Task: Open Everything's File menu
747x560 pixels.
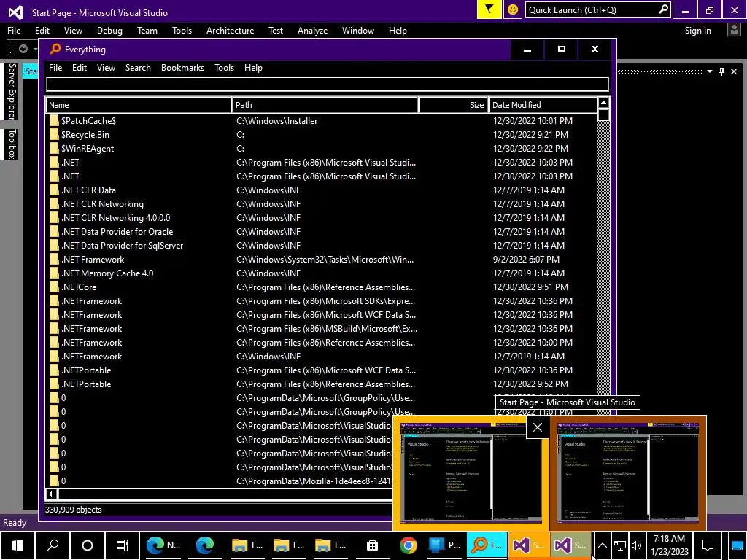Action: coord(55,68)
